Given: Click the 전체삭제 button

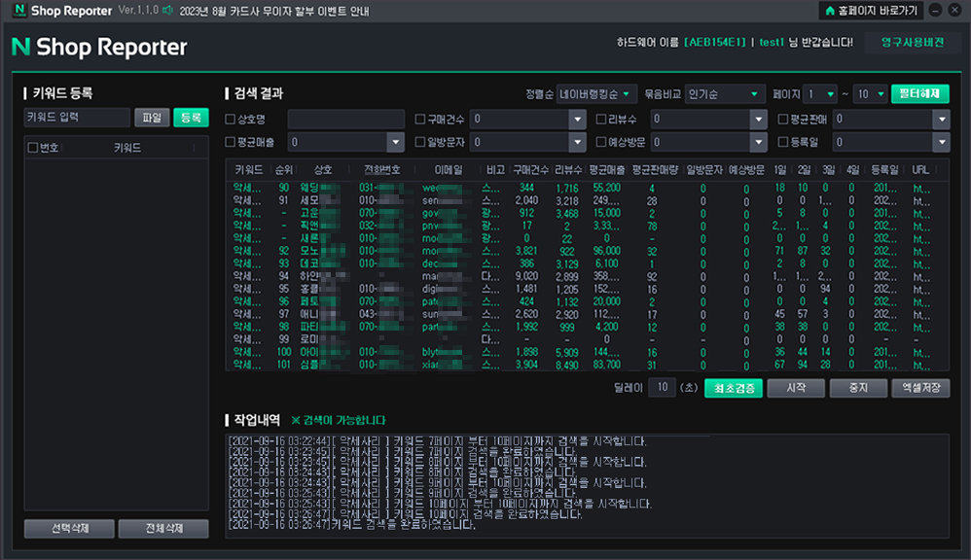Looking at the screenshot, I should point(163,529).
